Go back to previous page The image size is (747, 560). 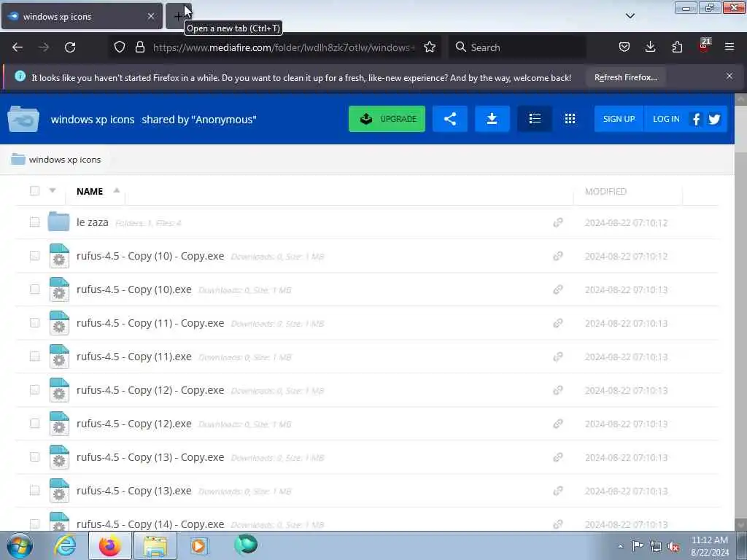coord(18,47)
